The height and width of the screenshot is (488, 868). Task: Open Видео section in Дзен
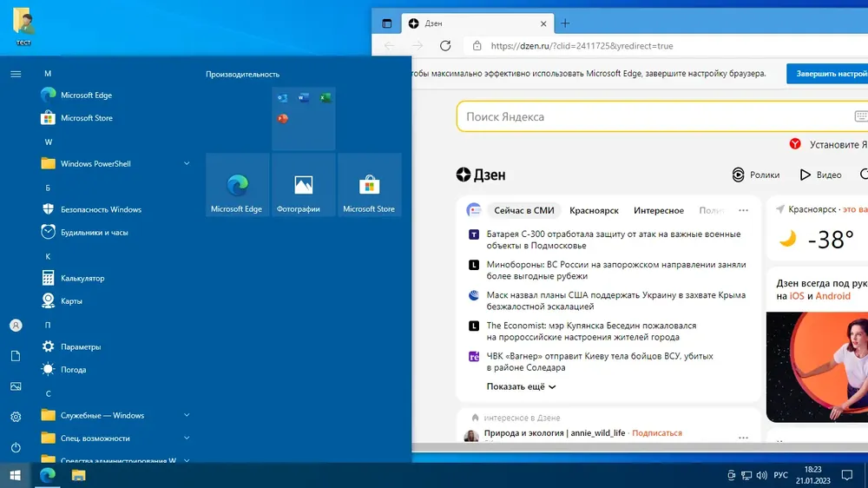pyautogui.click(x=821, y=175)
